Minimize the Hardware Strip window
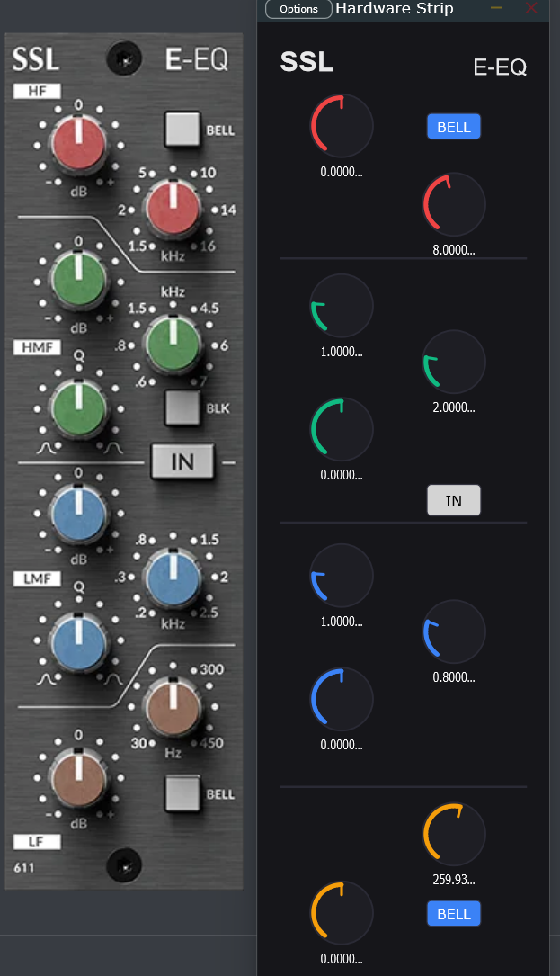 (x=496, y=7)
